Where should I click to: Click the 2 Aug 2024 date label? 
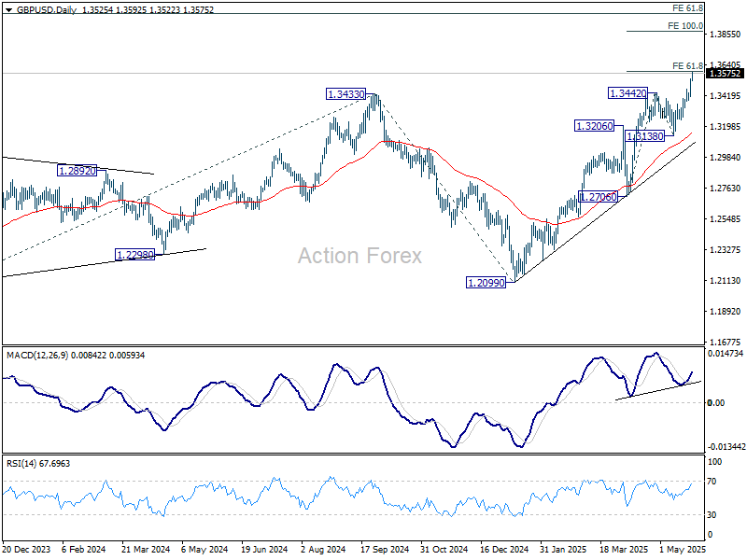click(323, 549)
